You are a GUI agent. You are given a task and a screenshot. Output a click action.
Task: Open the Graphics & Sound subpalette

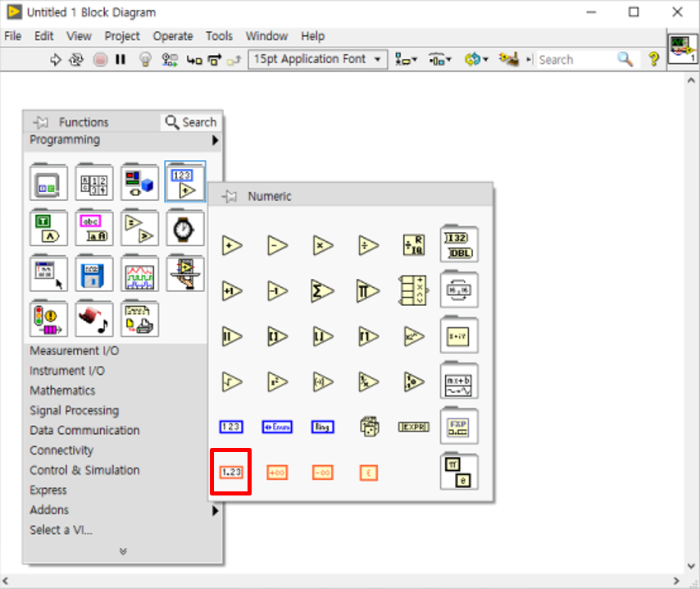[x=94, y=318]
